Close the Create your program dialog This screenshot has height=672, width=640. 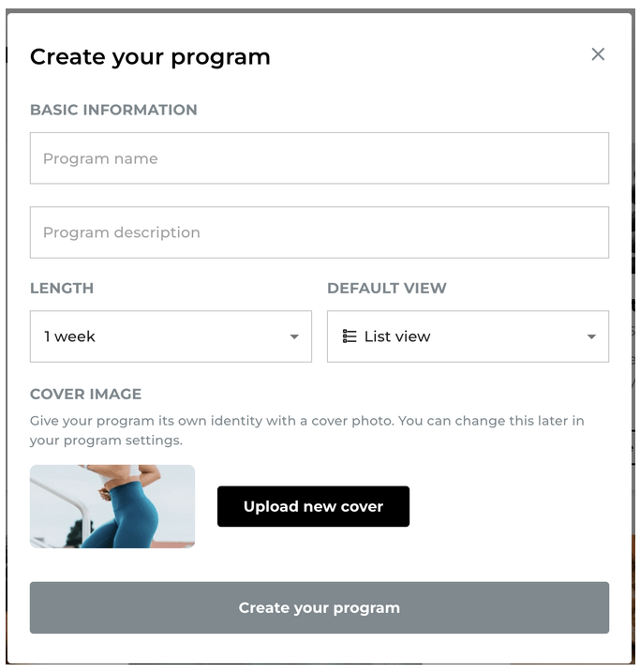[598, 54]
